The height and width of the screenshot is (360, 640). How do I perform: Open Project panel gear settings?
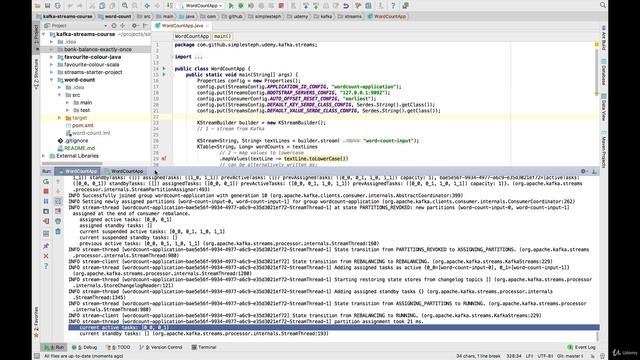click(134, 25)
